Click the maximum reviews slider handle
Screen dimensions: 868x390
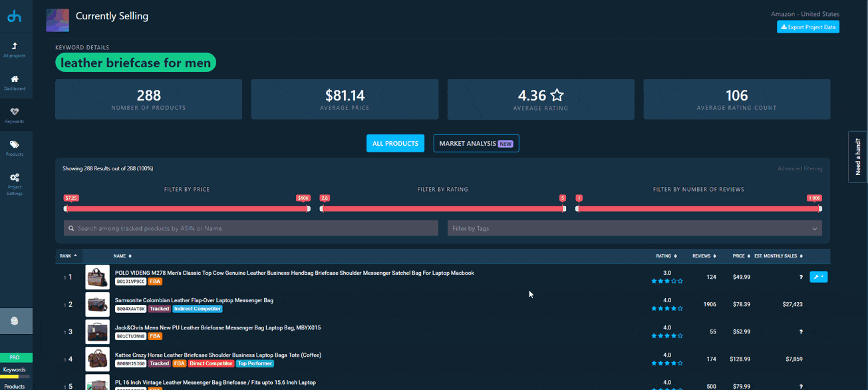point(820,209)
